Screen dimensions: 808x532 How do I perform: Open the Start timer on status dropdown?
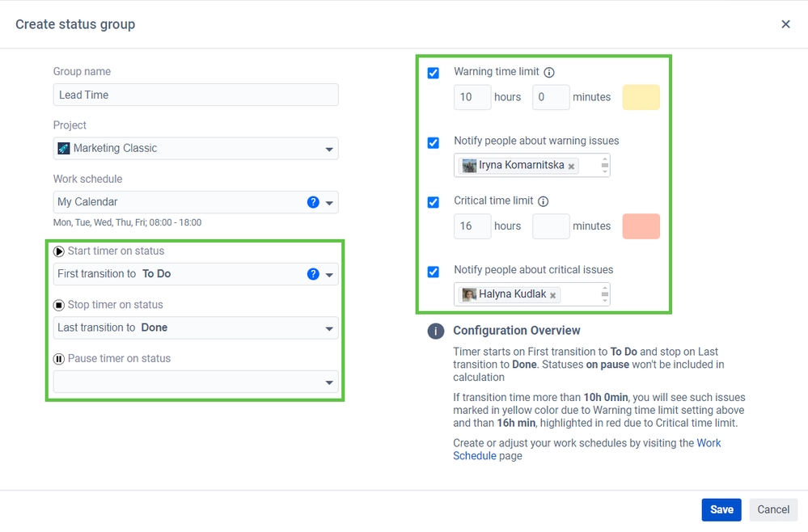click(x=329, y=275)
